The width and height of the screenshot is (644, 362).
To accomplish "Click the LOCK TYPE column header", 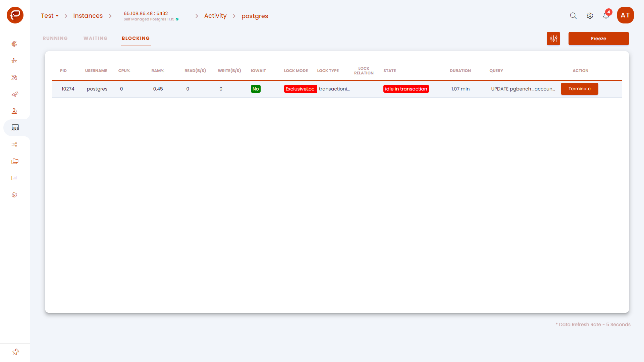I will tap(328, 71).
